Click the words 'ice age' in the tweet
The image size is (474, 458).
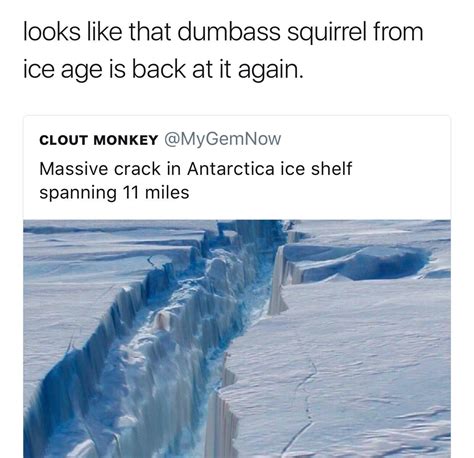click(x=62, y=71)
